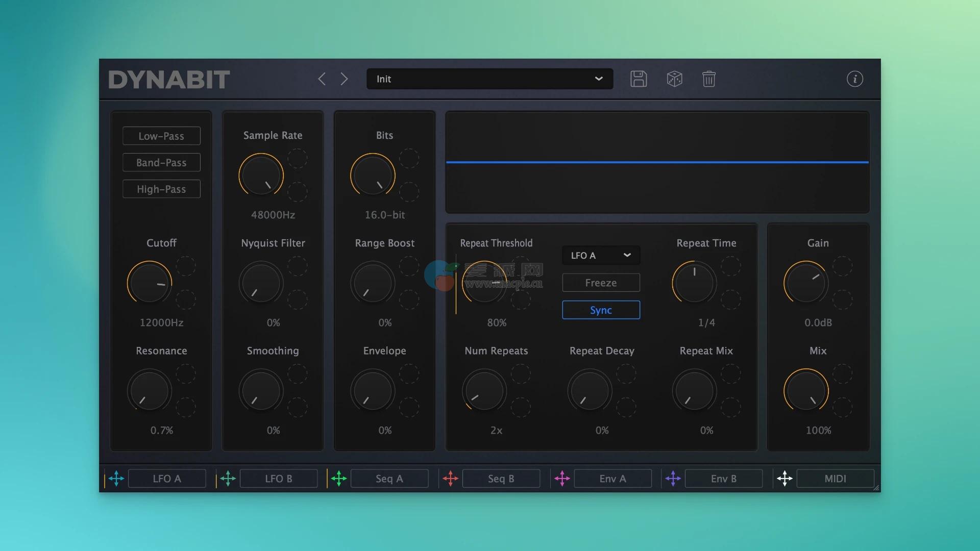
Task: Click the white MIDI drag-assign crosshair icon
Action: 785,479
